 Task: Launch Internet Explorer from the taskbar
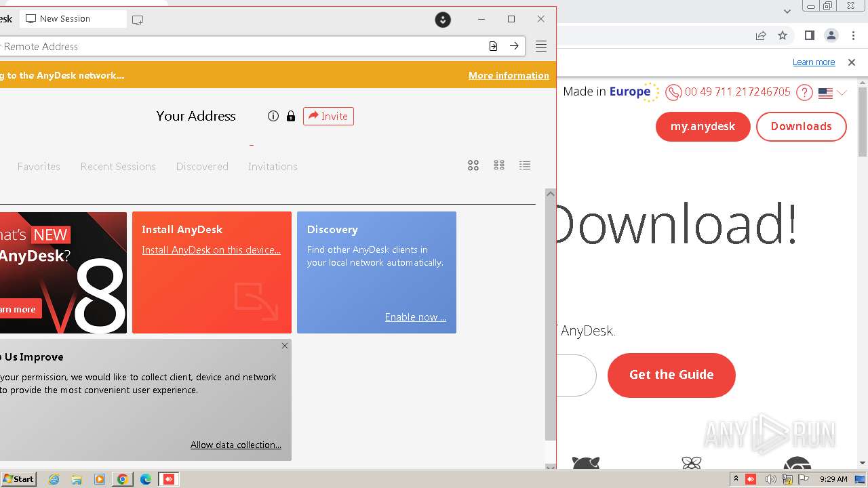coord(54,479)
